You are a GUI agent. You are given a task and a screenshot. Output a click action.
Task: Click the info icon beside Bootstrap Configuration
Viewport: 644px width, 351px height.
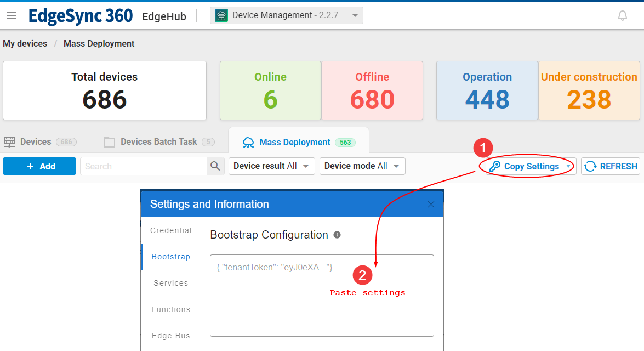pyautogui.click(x=337, y=234)
